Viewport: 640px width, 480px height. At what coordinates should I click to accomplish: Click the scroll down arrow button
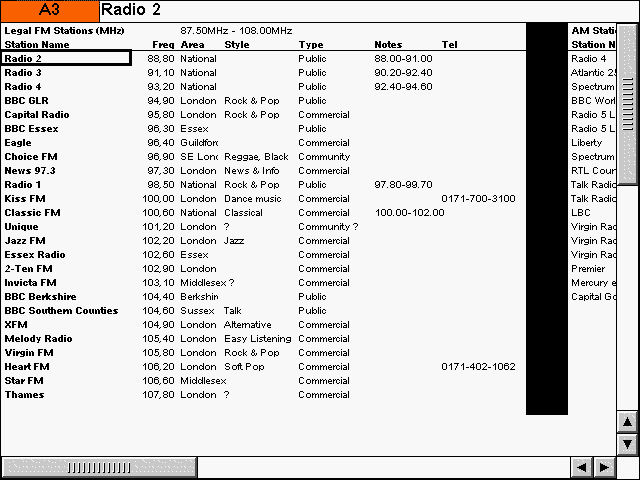(x=627, y=443)
